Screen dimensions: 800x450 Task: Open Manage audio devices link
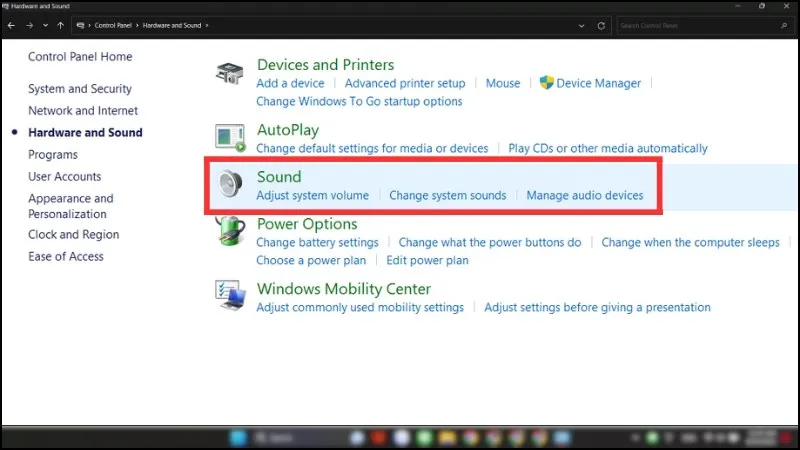click(x=585, y=195)
